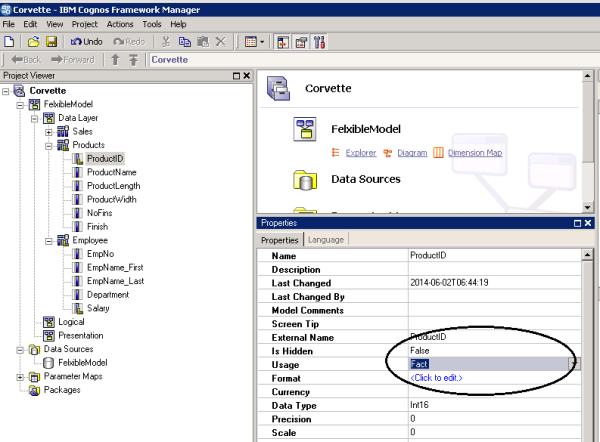The height and width of the screenshot is (442, 600).
Task: Toggle the Project Viewer pane icon
Action: pyautogui.click(x=283, y=42)
